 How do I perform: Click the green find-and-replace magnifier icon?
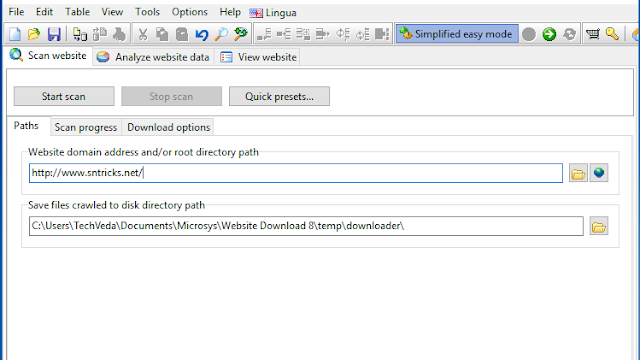coord(241,34)
